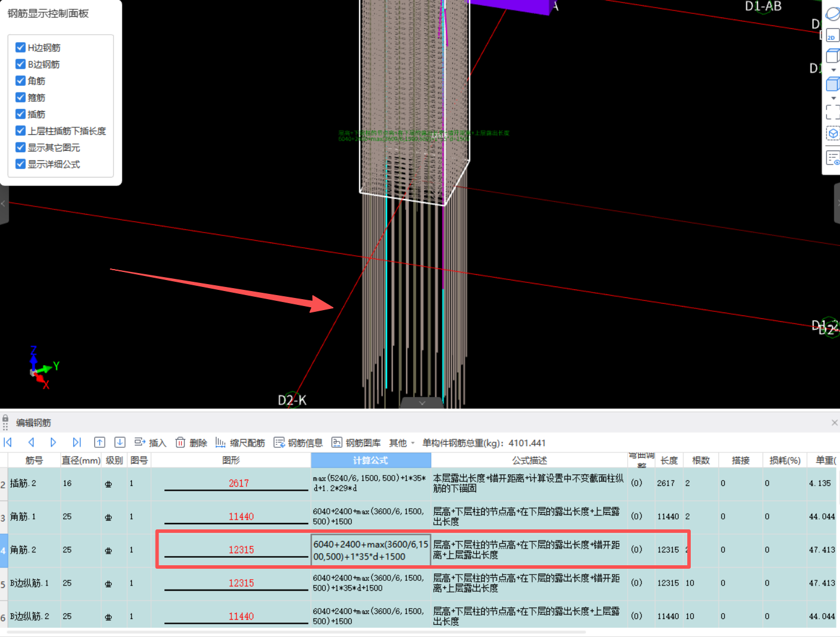Screen dimensions: 840x637
Task: Collapse the left side panel handle
Action: point(3,204)
